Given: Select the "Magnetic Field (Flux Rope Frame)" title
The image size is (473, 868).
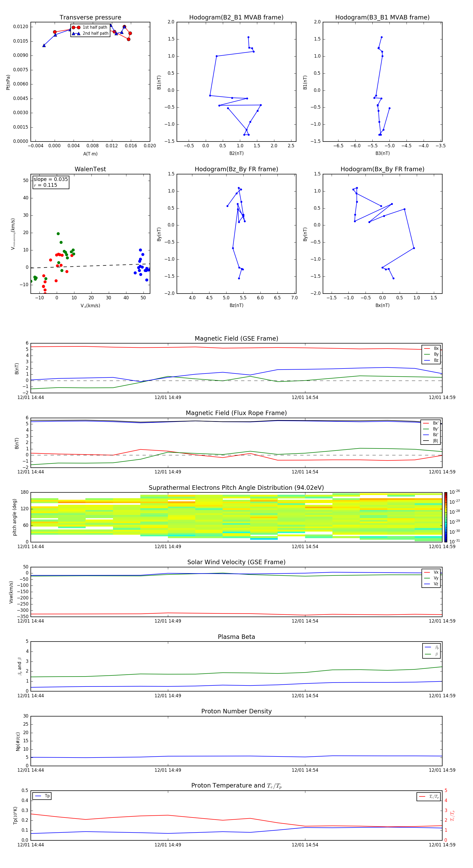Looking at the screenshot, I should coord(236,413).
